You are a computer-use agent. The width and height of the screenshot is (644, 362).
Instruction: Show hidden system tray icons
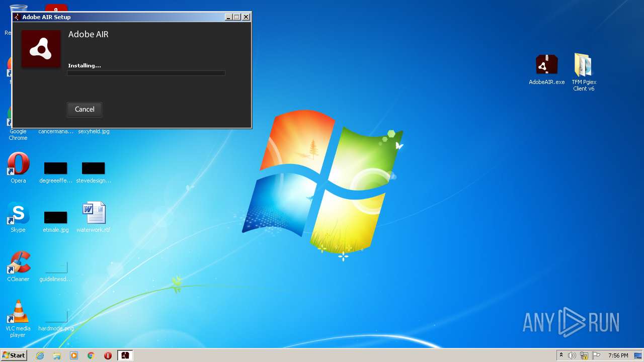point(561,355)
